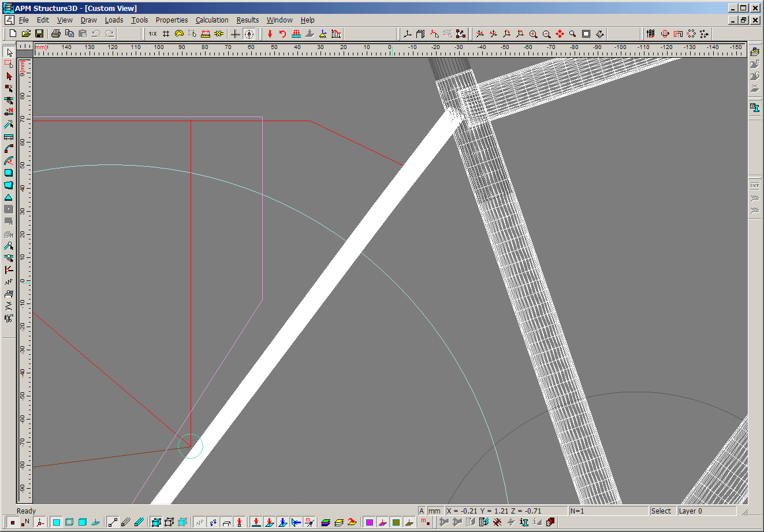Click the magenta square color icon
This screenshot has height=532, width=764.
pos(370,522)
